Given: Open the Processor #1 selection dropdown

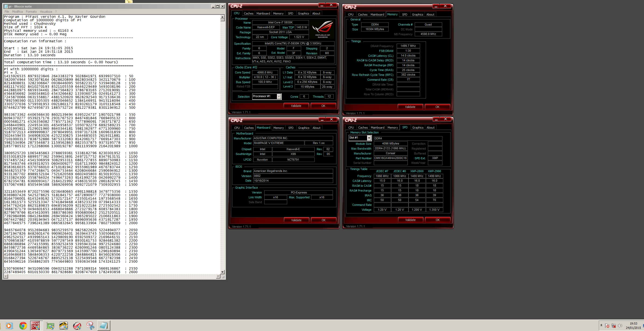Looking at the screenshot, I should pyautogui.click(x=279, y=97).
